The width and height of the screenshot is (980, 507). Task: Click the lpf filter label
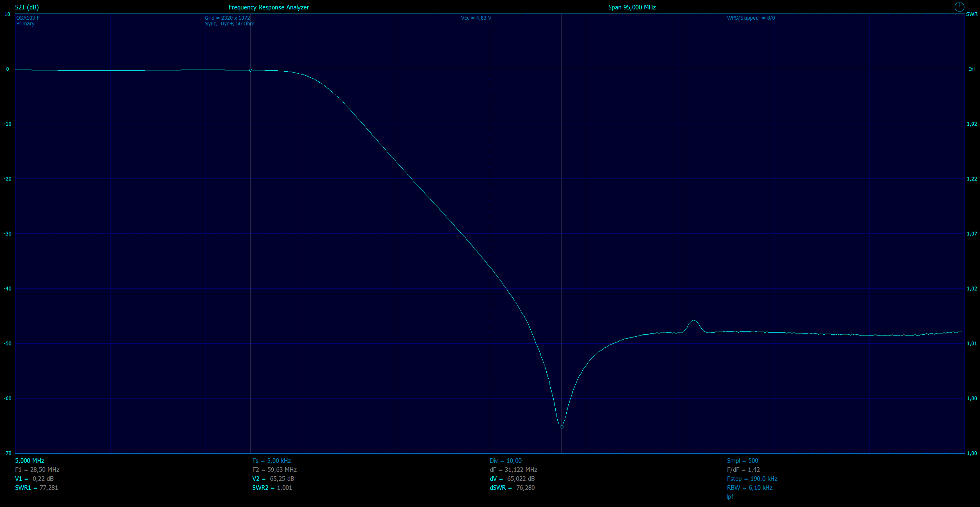point(730,497)
